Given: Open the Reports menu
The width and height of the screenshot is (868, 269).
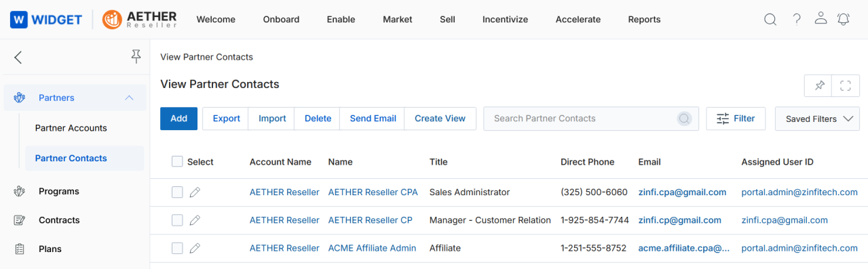Looking at the screenshot, I should 644,20.
